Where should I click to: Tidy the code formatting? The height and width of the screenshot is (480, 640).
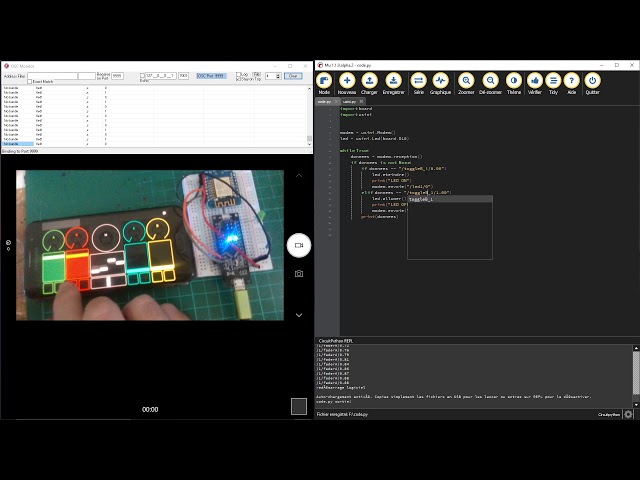pos(553,84)
